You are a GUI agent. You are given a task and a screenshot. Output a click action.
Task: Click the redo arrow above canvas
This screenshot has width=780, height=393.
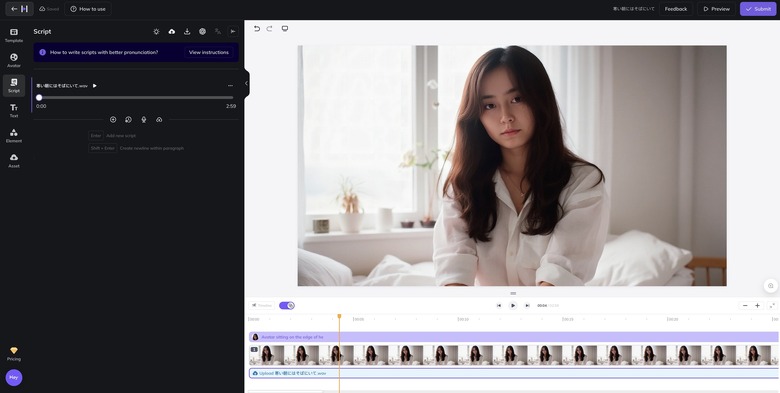(x=270, y=28)
